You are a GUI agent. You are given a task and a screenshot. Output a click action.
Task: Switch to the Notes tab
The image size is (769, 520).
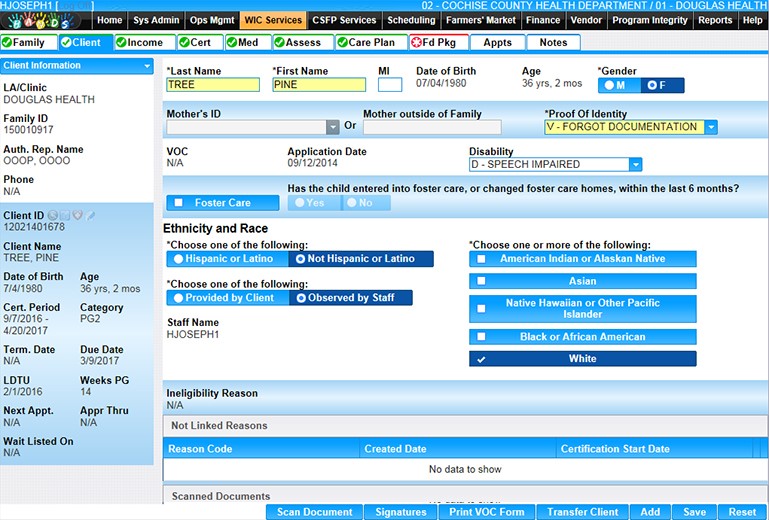pyautogui.click(x=553, y=42)
